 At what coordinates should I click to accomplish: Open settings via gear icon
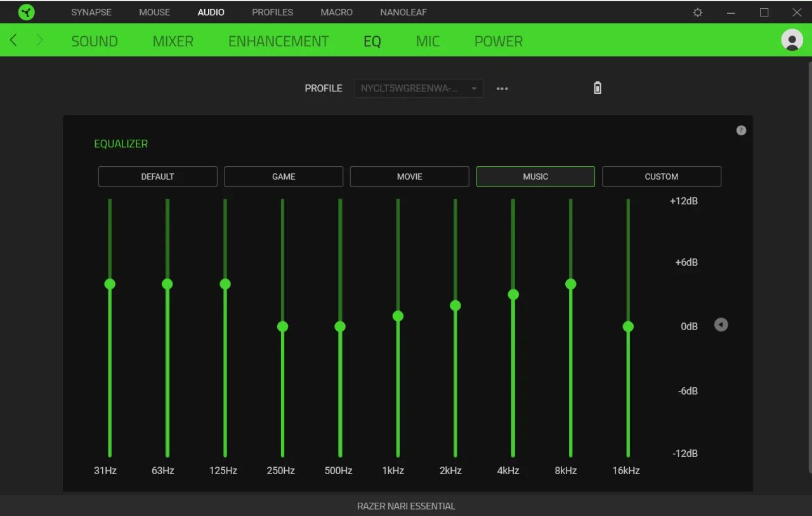coord(698,12)
